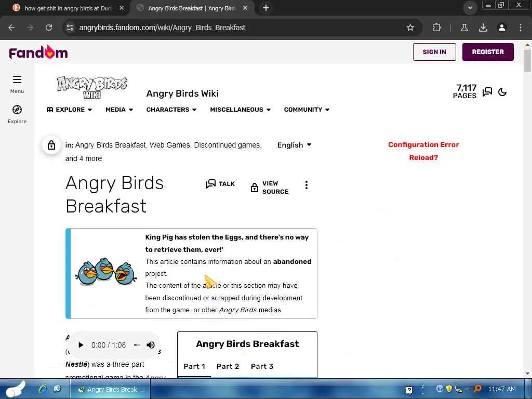The image size is (532, 399).
Task: Open a new browser tab
Action: tap(266, 8)
